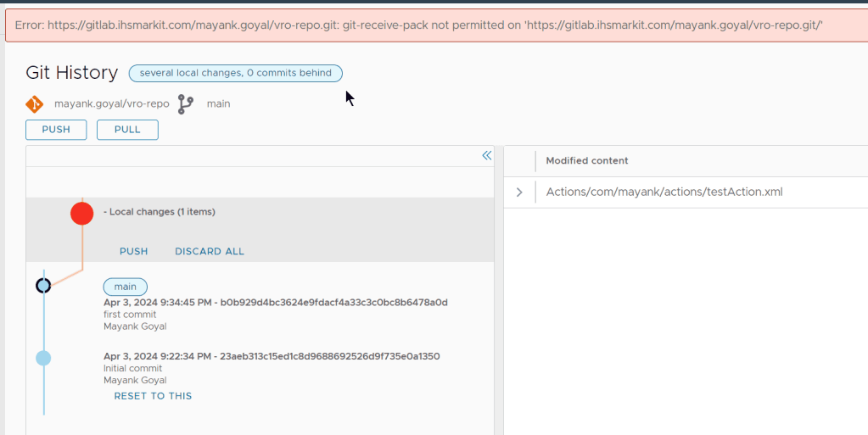868x435 pixels.
Task: Expand the testAction.xml modified file row
Action: point(519,192)
